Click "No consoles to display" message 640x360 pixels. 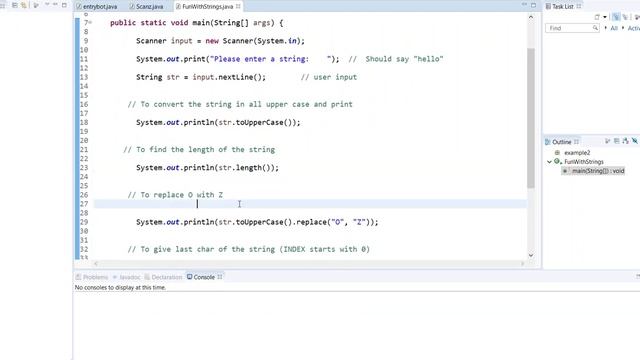tap(120, 288)
